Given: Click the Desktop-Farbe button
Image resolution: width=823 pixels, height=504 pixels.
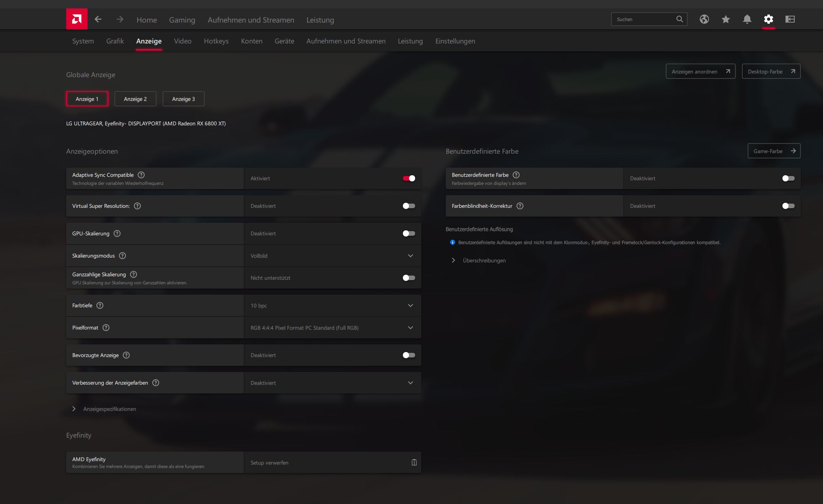Looking at the screenshot, I should [x=771, y=72].
